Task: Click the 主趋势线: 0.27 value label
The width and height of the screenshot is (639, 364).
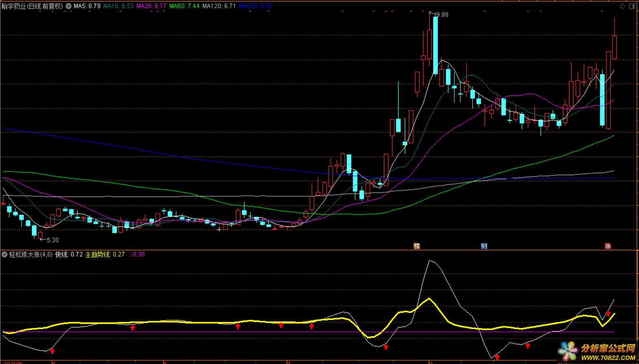Action: [x=105, y=255]
